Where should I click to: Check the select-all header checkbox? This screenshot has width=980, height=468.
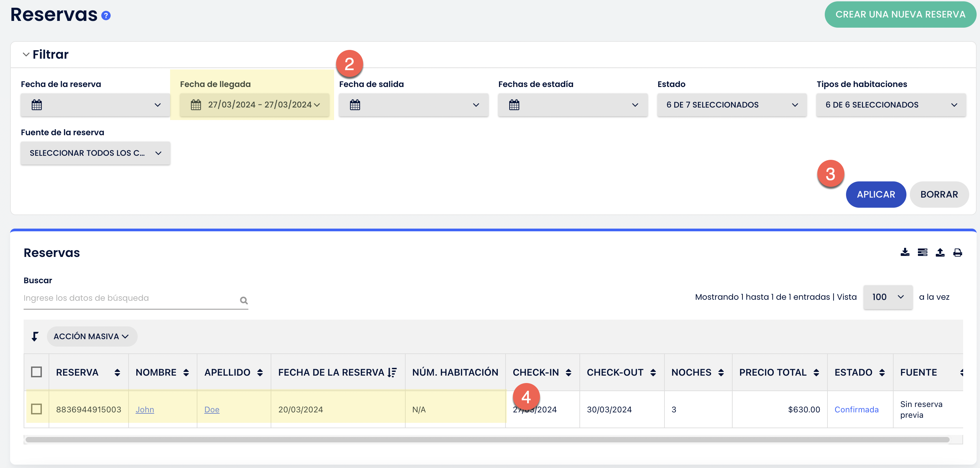pyautogui.click(x=36, y=372)
